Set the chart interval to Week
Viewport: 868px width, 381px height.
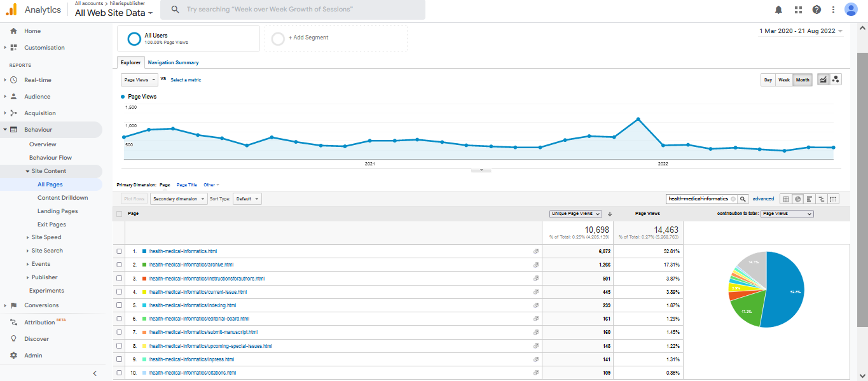tap(784, 80)
